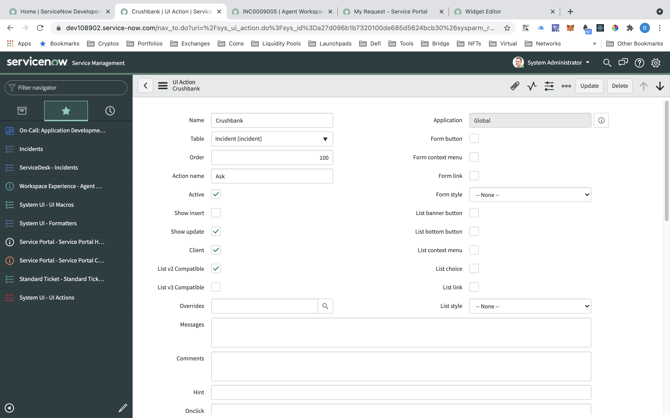This screenshot has width=670, height=418.
Task: Click the Action name input field
Action: (272, 176)
